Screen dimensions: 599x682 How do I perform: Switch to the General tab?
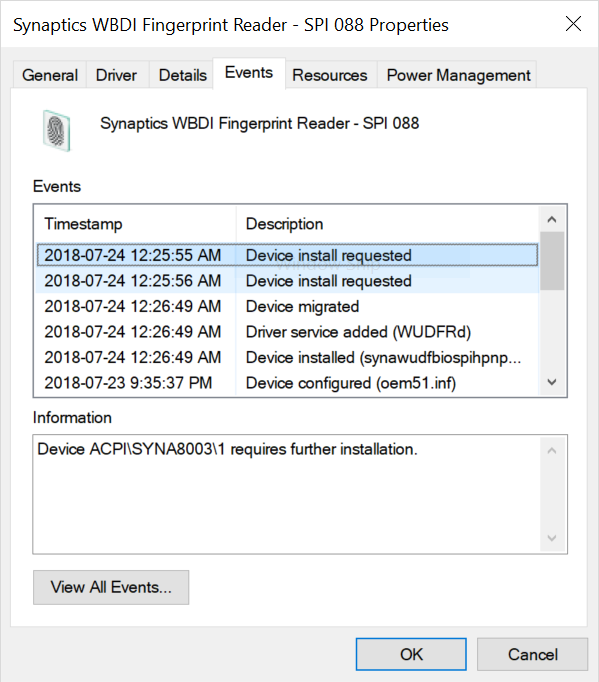pyautogui.click(x=50, y=75)
